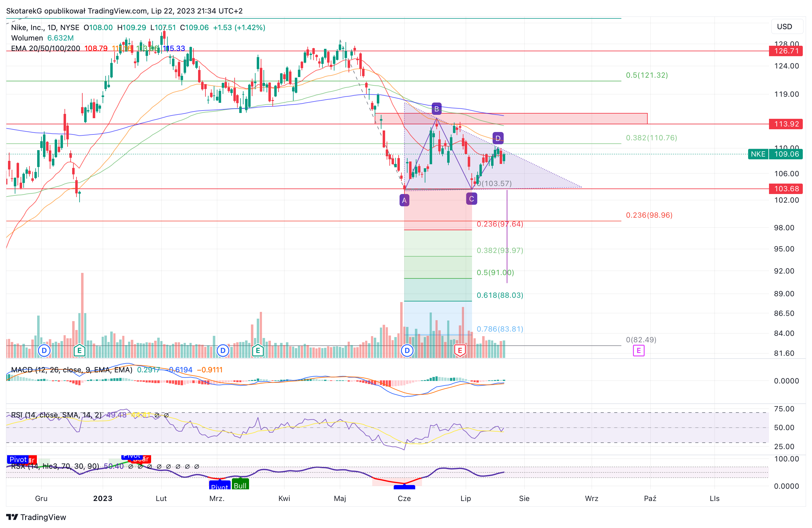Select pattern point label A
The image size is (812, 528).
[404, 200]
